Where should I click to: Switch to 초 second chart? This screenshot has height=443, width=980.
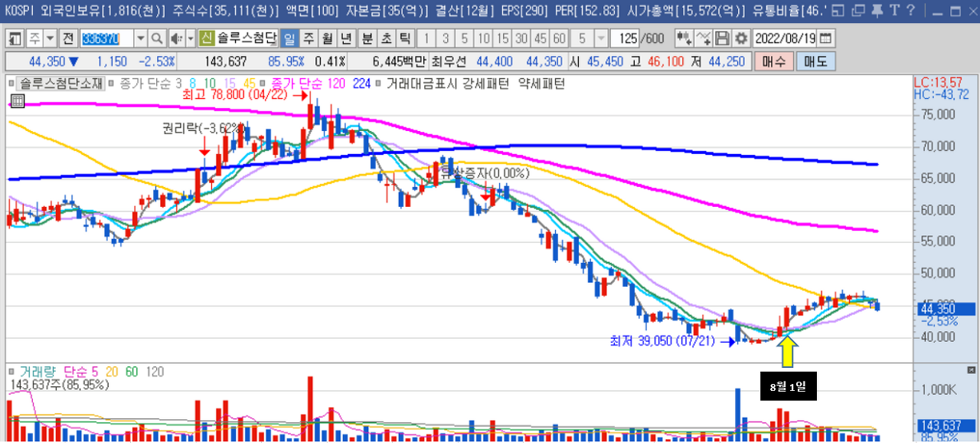tap(386, 38)
